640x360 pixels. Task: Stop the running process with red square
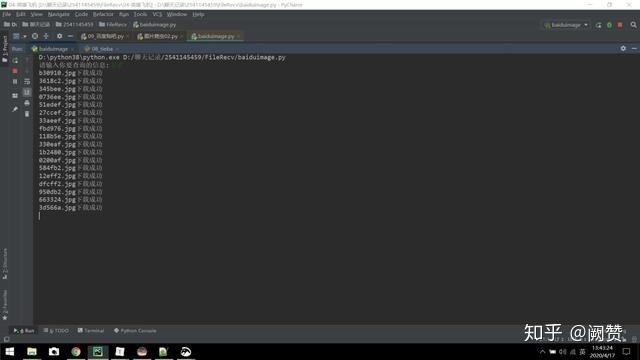[15, 71]
